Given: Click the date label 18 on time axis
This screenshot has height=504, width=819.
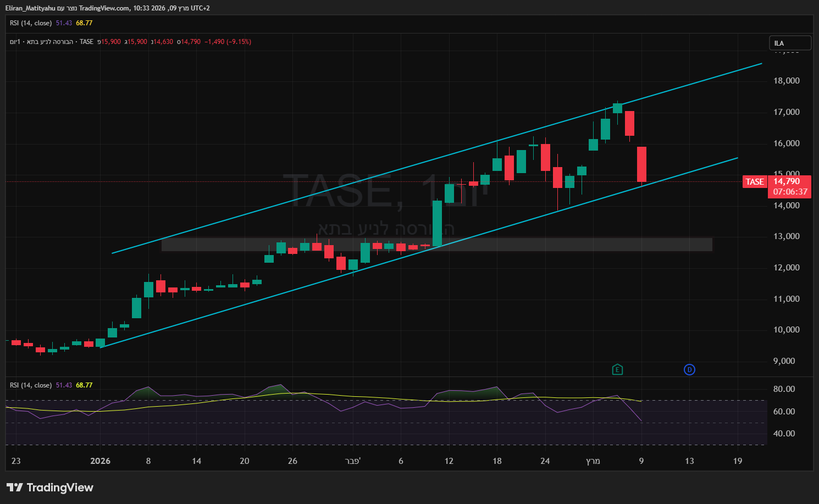Looking at the screenshot, I should pyautogui.click(x=497, y=461).
